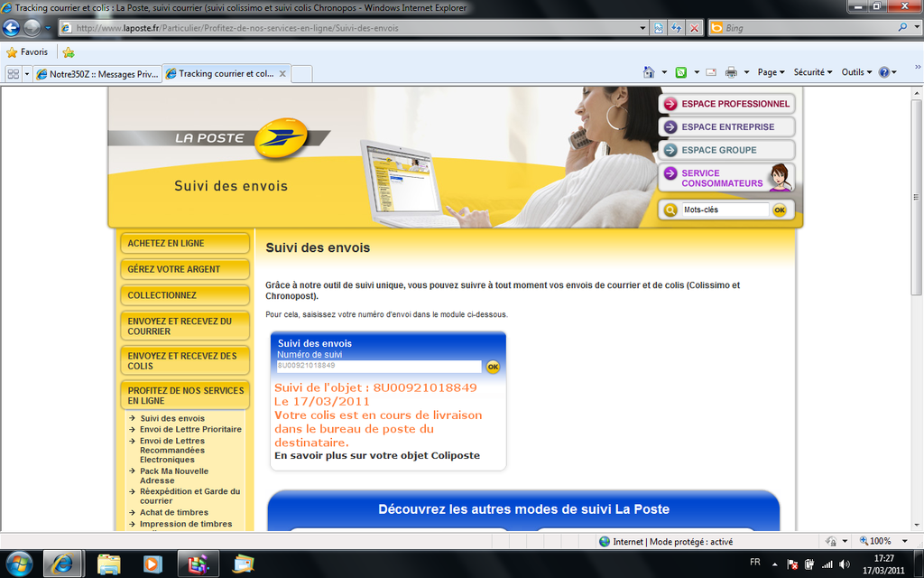Viewport: 924px width, 578px height.
Task: Expand the Home button dropdown arrow
Action: tap(664, 72)
